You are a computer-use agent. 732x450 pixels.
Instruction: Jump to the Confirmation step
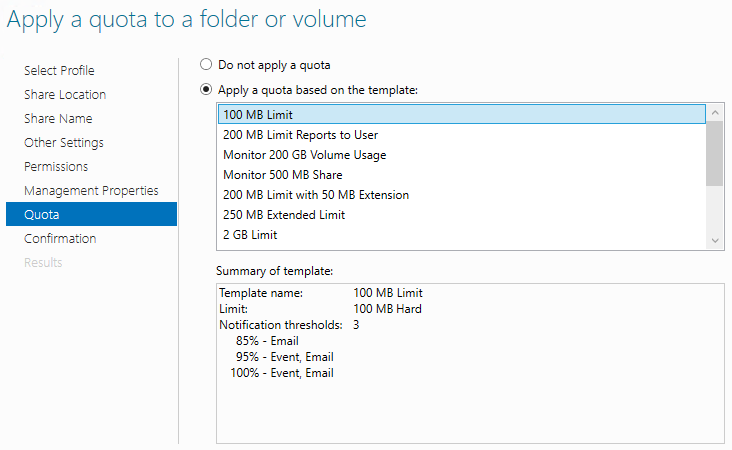(60, 239)
